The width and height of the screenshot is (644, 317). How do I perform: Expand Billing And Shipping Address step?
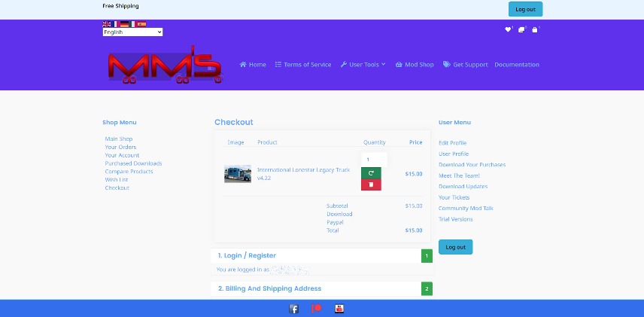tap(269, 288)
